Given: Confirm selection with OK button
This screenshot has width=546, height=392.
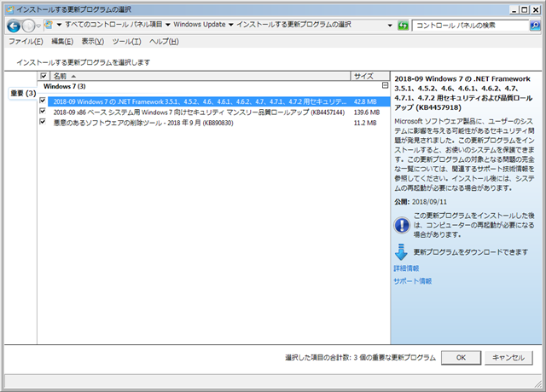Looking at the screenshot, I should click(x=461, y=358).
